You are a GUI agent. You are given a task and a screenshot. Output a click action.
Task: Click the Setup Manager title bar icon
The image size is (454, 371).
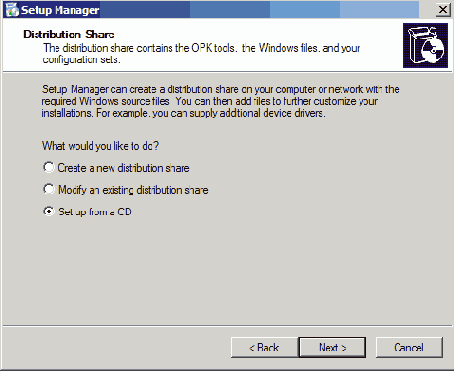(12, 9)
